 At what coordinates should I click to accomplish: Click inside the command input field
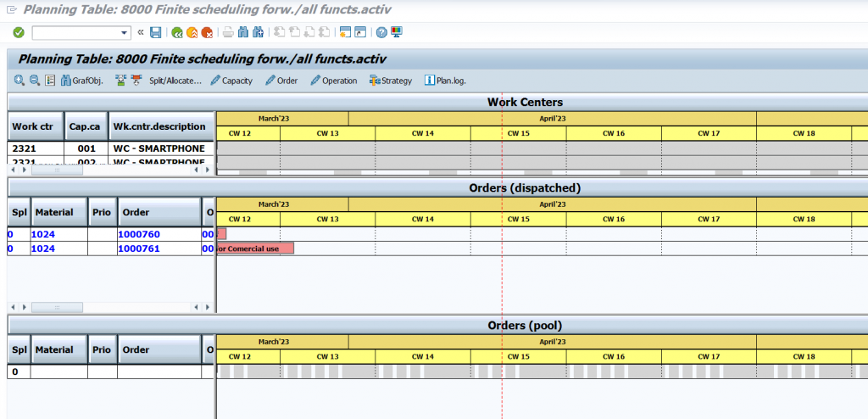pos(75,33)
